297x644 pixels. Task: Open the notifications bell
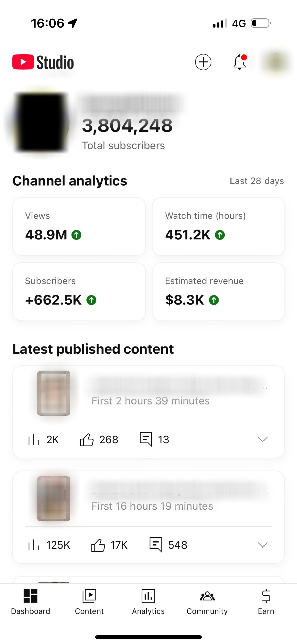tap(240, 62)
